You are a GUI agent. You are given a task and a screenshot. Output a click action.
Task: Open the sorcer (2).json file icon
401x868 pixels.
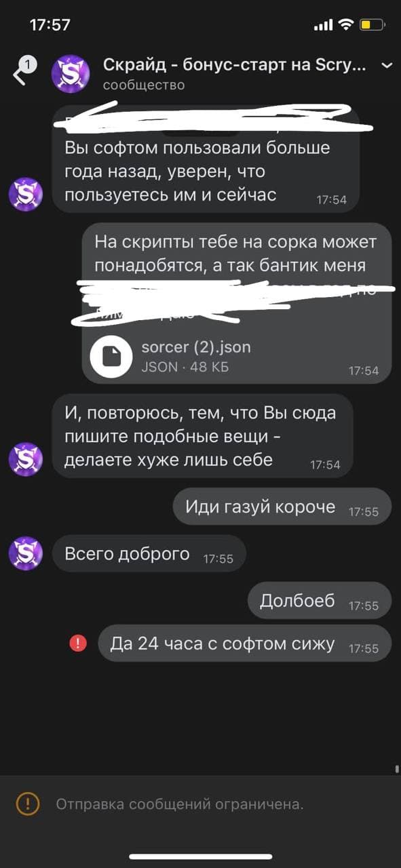(111, 356)
